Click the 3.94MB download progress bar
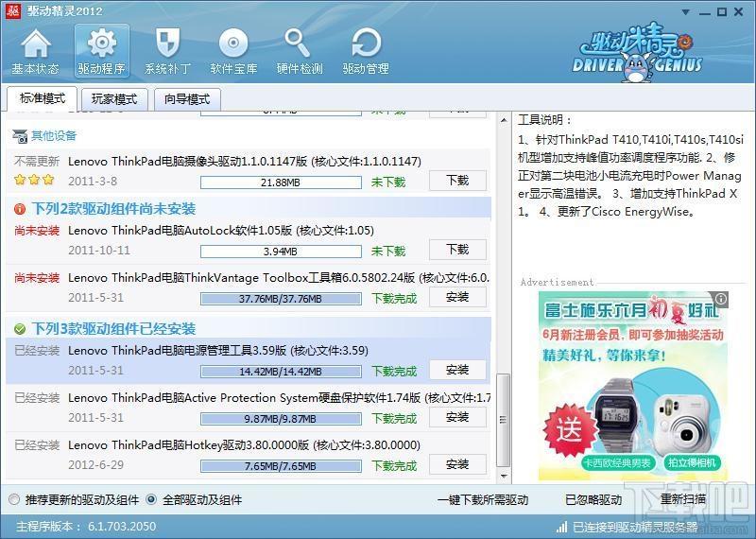Screen dimensions: 756x539 (281, 252)
